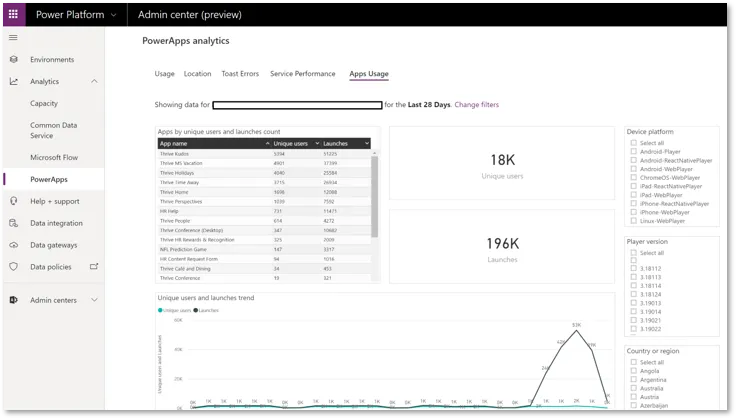Image resolution: width=736 pixels, height=419 pixels.
Task: Check the Angola country checkbox
Action: click(634, 371)
